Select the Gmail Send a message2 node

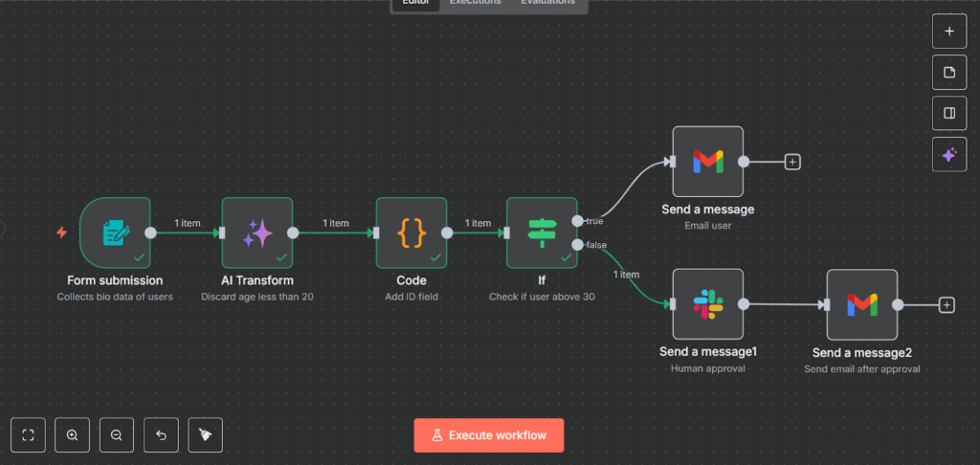[861, 304]
